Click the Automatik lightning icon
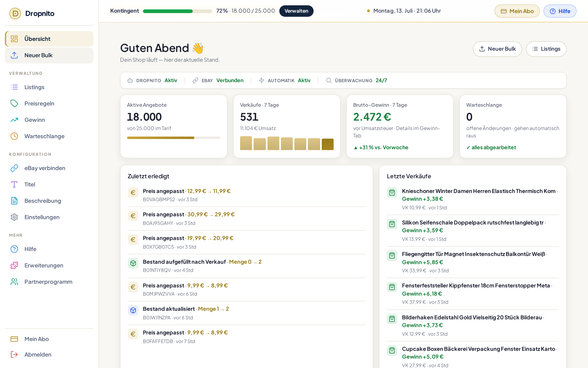The width and height of the screenshot is (588, 368). click(262, 80)
